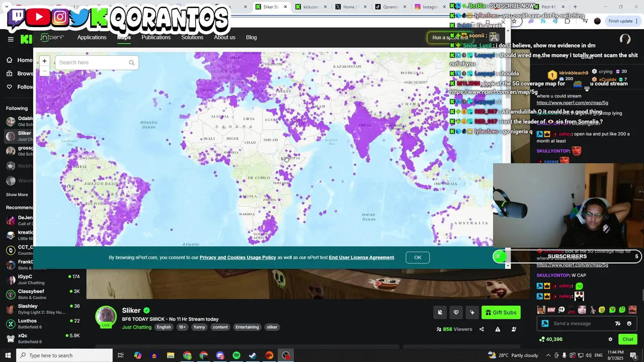Open the Kick hamburger menu
Viewport: 644px width, 362px height.
[x=11, y=39]
